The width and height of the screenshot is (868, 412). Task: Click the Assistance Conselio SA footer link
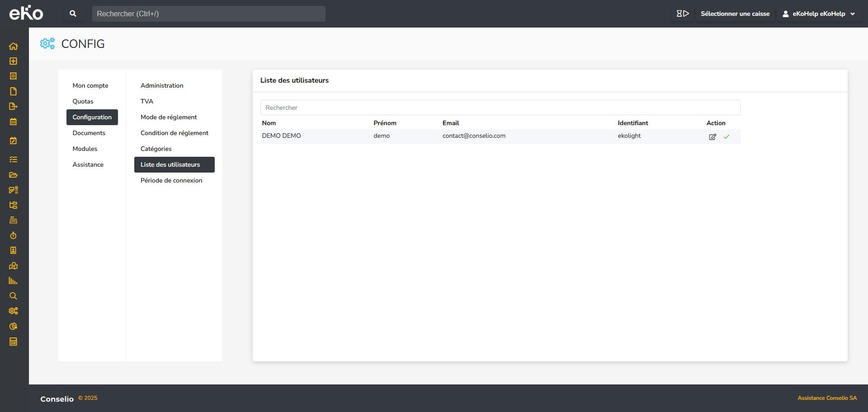tap(827, 398)
